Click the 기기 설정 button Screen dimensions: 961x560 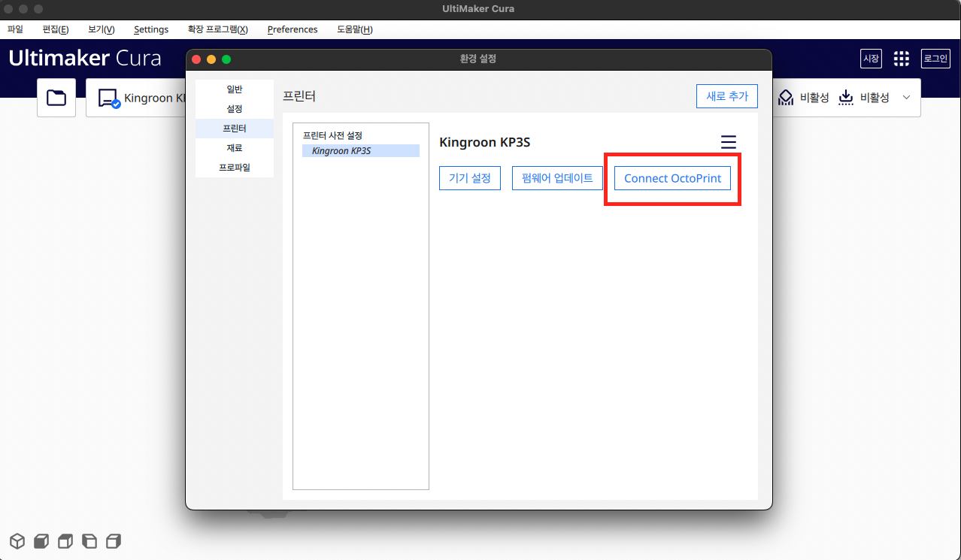click(470, 178)
